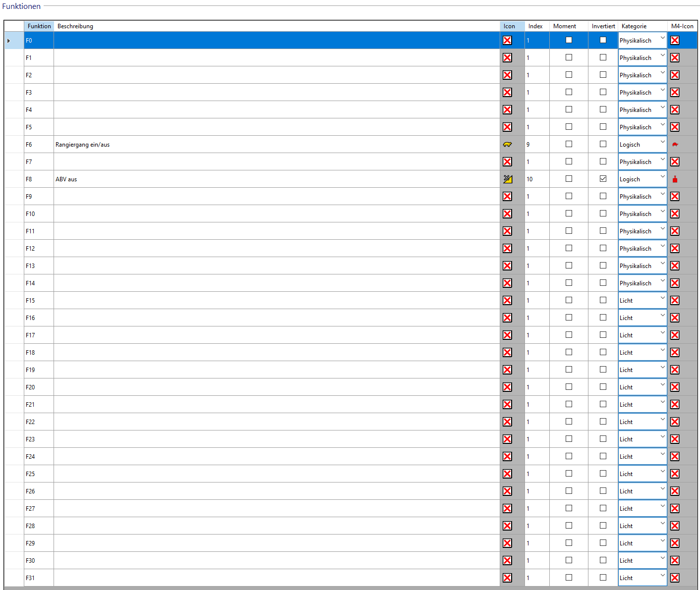
Task: Click the ABV icon in row F8
Action: (x=508, y=179)
